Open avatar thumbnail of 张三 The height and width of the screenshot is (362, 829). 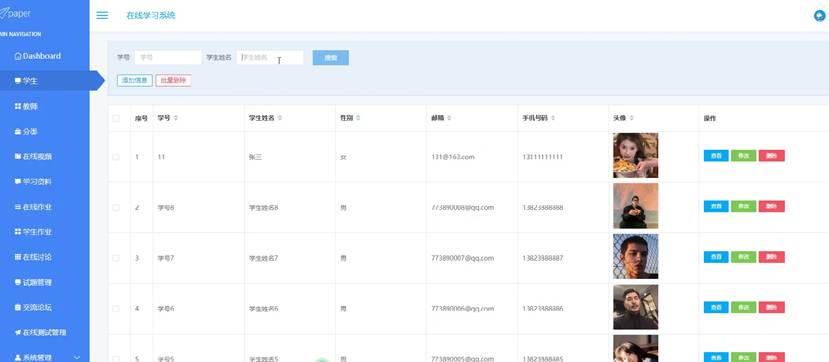pyautogui.click(x=635, y=155)
